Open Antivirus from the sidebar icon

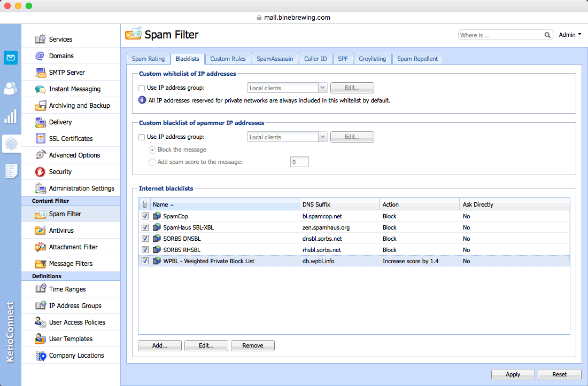40,231
